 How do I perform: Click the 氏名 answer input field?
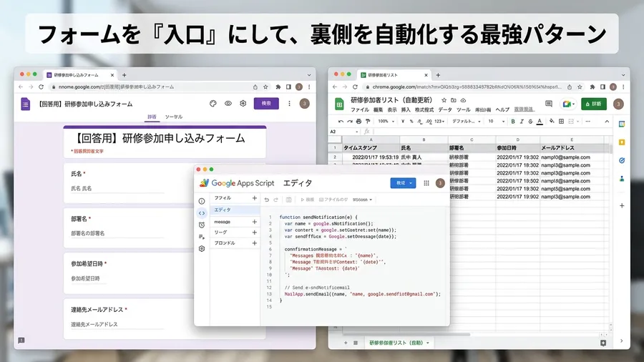pos(117,188)
